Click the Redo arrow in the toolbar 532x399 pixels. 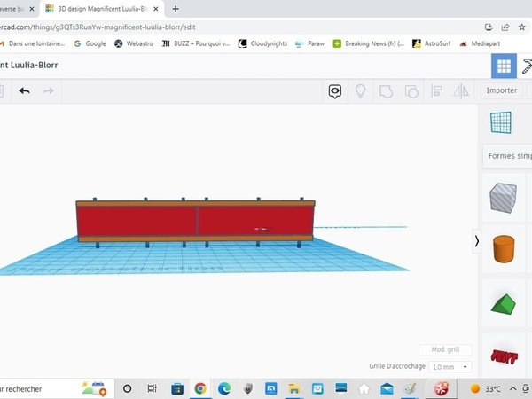click(49, 90)
